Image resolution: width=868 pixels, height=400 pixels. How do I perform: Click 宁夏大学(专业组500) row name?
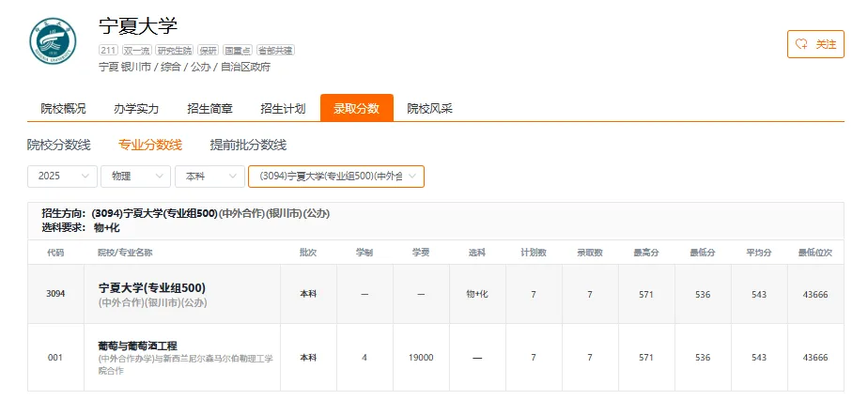[151, 287]
